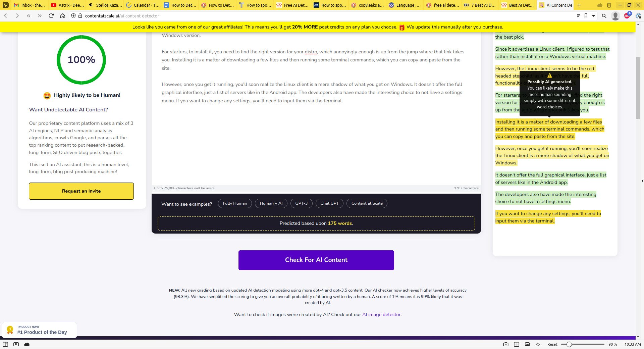This screenshot has width=644, height=349.
Task: Open the search field magnifier
Action: click(604, 16)
